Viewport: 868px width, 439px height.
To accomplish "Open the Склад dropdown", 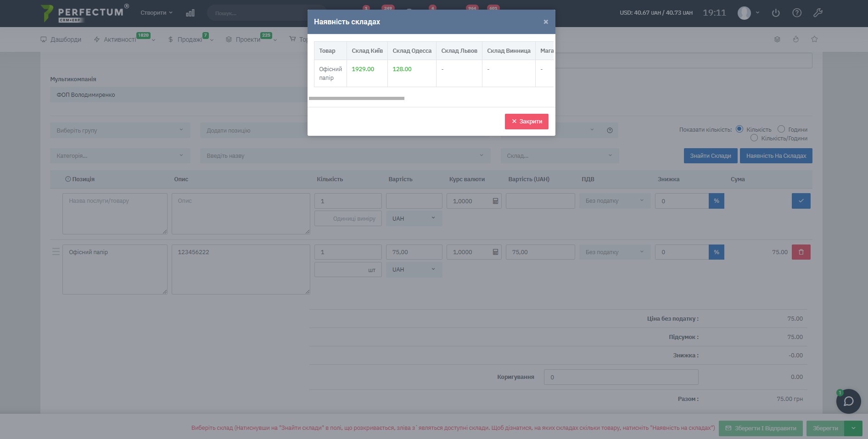I will click(560, 156).
